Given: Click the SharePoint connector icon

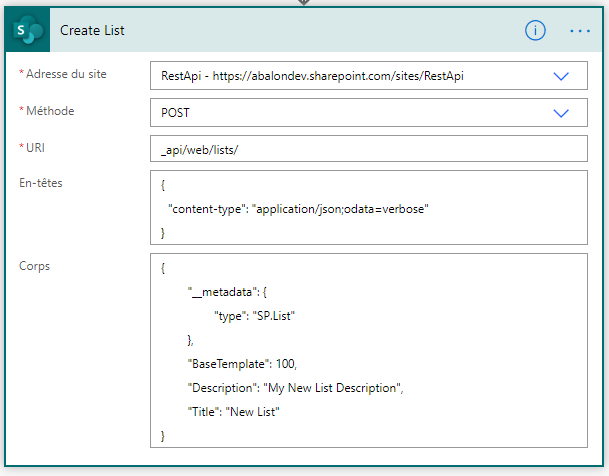Looking at the screenshot, I should [x=28, y=30].
